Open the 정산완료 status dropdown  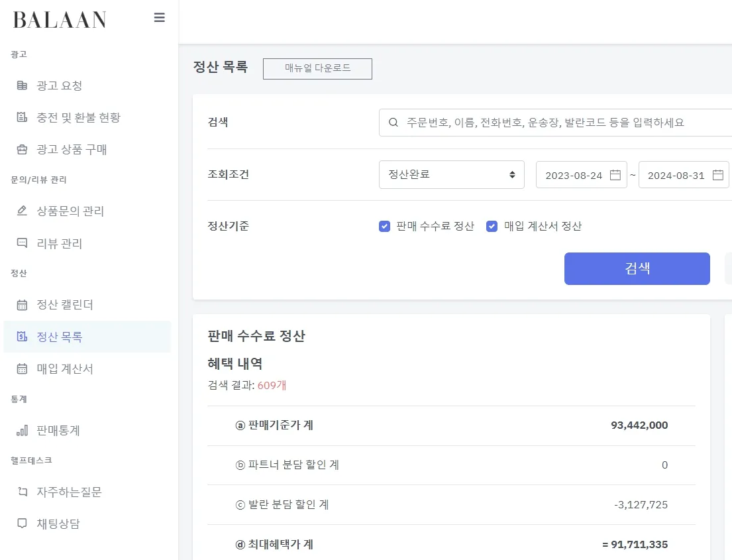[x=451, y=175]
